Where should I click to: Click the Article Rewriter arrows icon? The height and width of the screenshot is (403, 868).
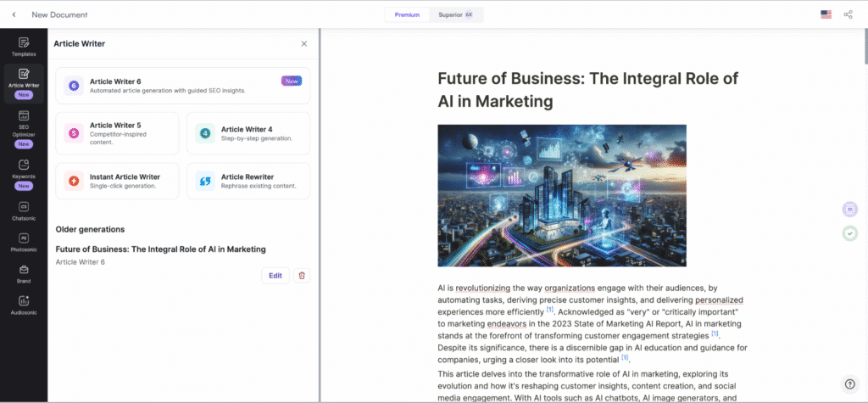[205, 181]
